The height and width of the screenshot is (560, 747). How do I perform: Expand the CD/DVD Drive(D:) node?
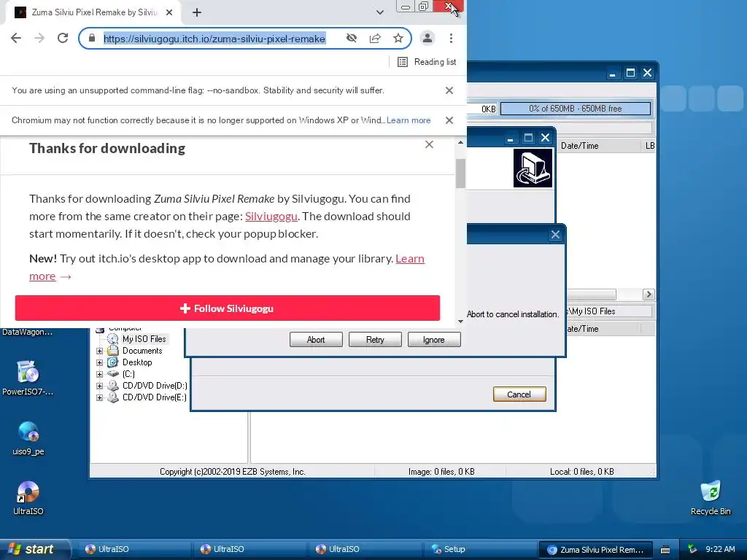(99, 386)
